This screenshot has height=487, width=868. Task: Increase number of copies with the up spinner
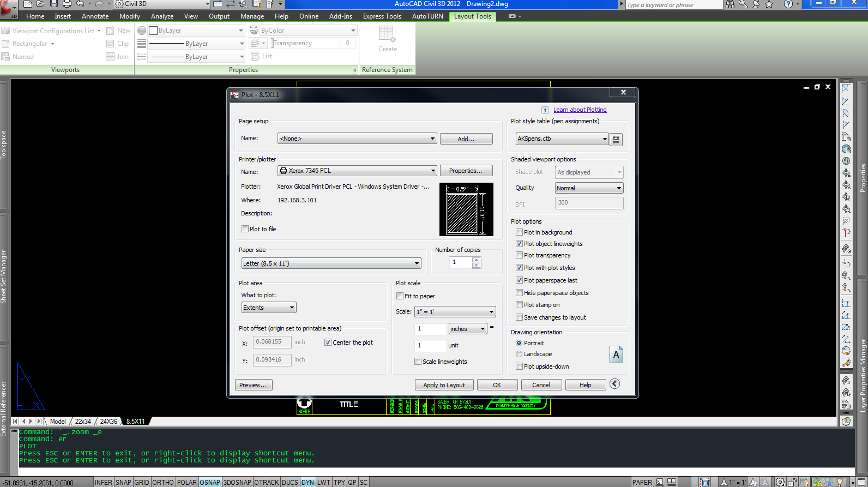click(x=477, y=260)
